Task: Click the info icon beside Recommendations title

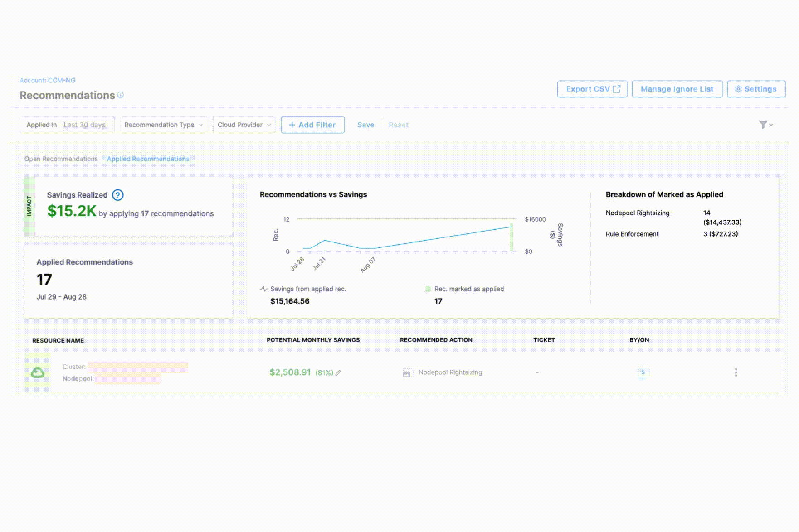Action: [121, 95]
